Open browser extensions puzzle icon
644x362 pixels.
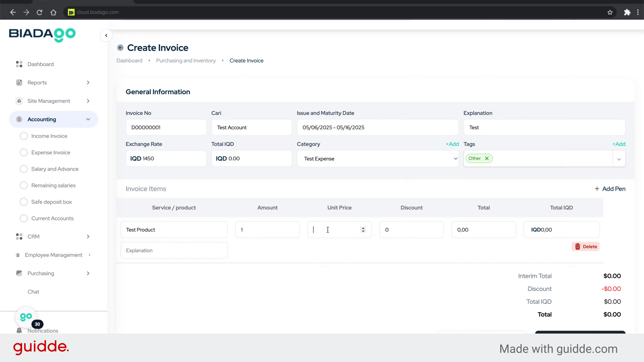627,12
